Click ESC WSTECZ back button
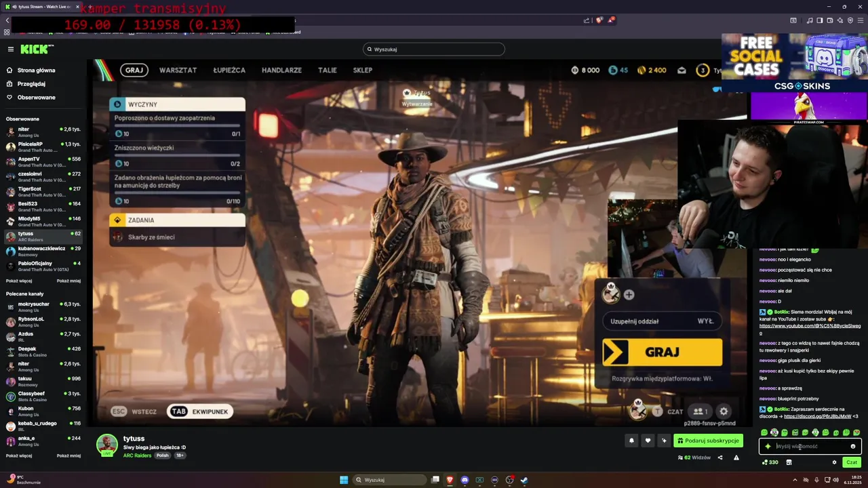Image resolution: width=868 pixels, height=488 pixels. 134,411
